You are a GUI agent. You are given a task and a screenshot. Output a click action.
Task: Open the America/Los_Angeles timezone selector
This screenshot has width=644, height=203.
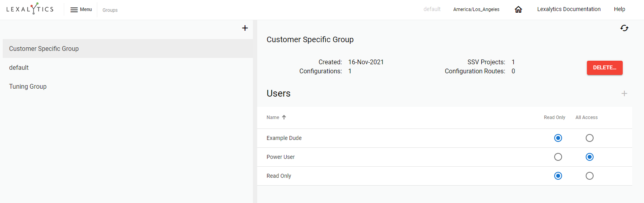tap(476, 9)
